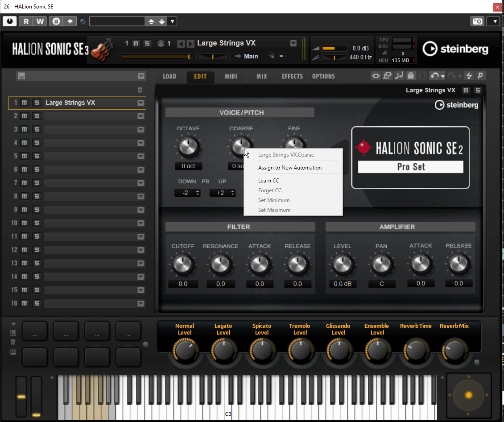
Task: Click the first rectangle icon in edit toolbar
Action: [376, 75]
